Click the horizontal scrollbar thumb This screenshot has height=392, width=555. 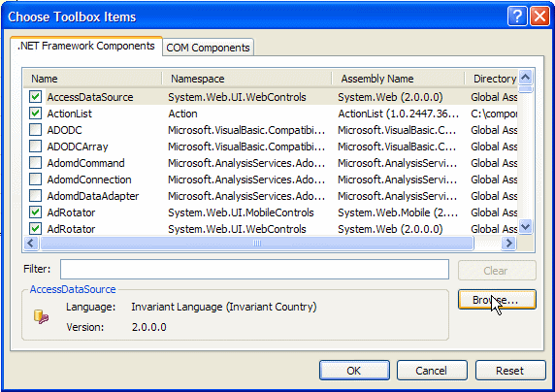257,244
